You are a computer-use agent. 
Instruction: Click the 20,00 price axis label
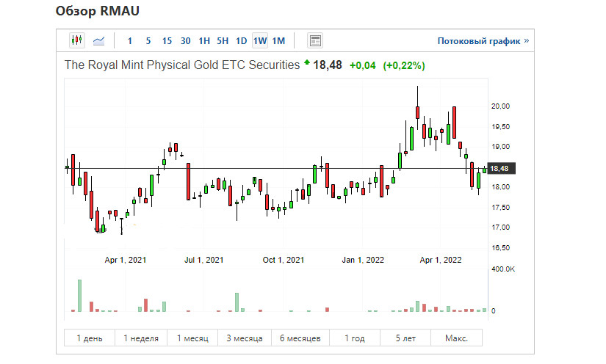coord(500,106)
